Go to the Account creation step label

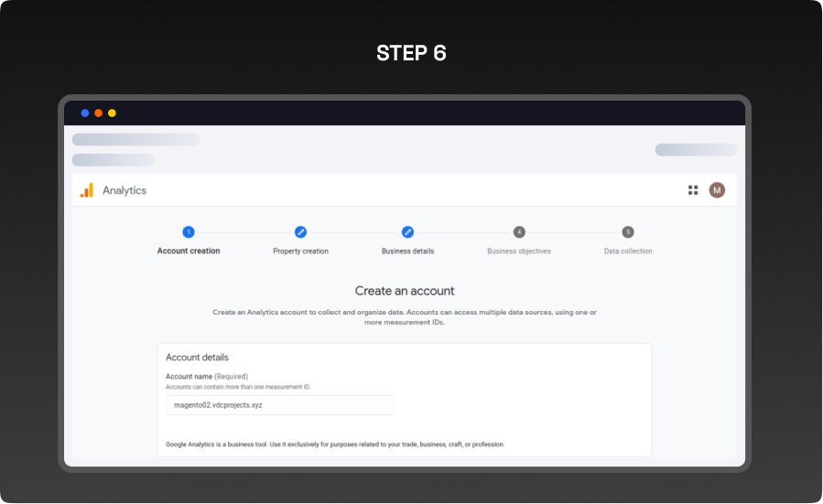(x=189, y=251)
